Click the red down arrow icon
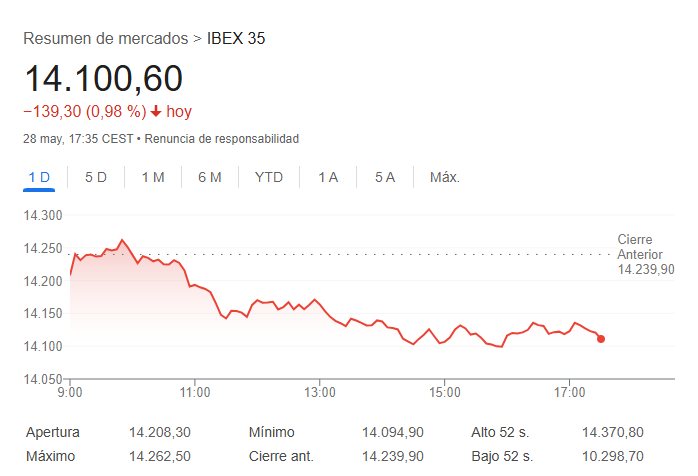 pos(156,111)
